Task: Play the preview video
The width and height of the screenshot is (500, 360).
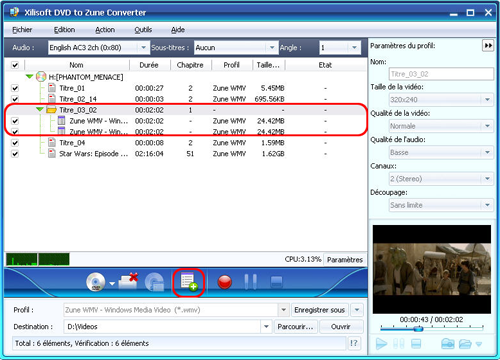Action: pos(381,343)
